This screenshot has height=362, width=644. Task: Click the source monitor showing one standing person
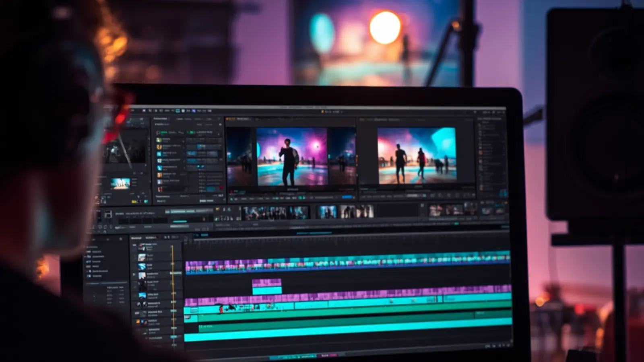coord(291,156)
